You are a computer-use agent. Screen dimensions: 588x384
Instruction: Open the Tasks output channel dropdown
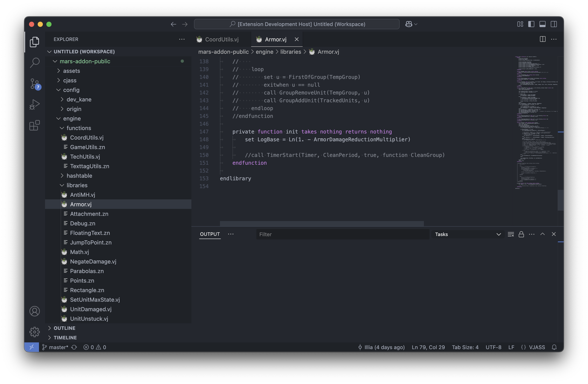(x=468, y=234)
